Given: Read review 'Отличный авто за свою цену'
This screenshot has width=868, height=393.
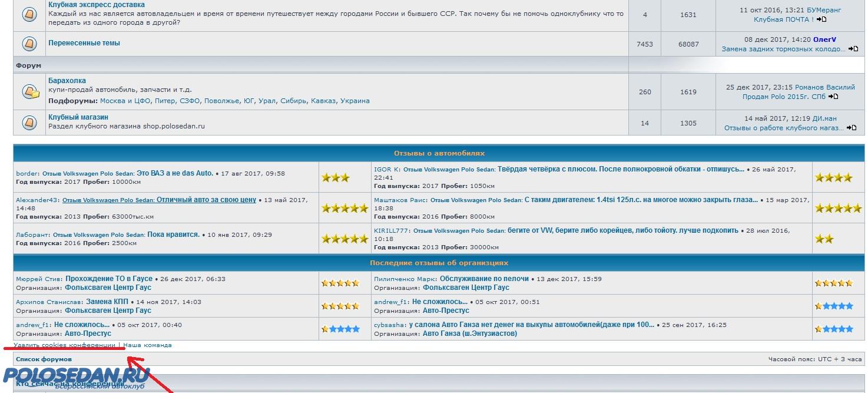Looking at the screenshot, I should pos(206,200).
